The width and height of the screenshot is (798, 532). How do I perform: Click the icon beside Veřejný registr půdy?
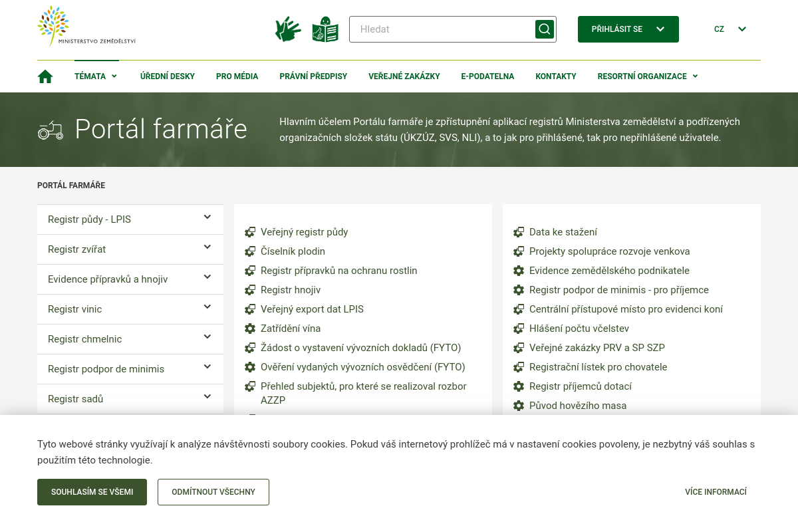pos(250,232)
